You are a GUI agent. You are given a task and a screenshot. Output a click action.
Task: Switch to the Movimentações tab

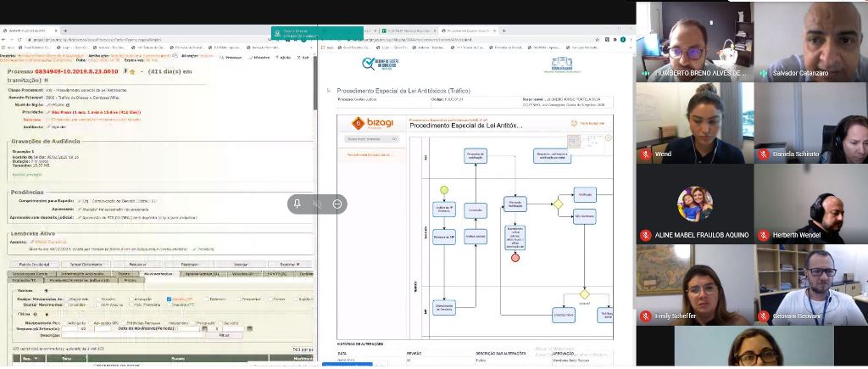tap(159, 274)
